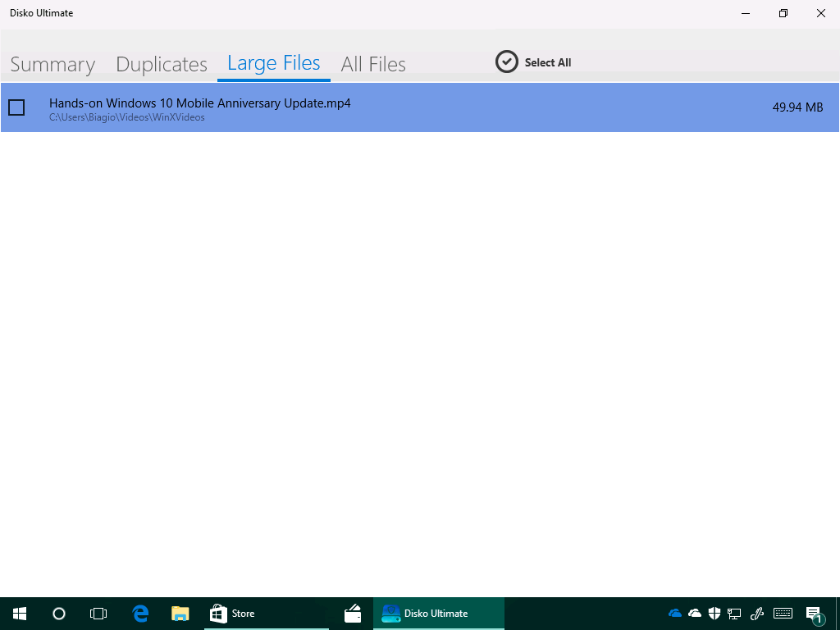
Task: Check the Hands-on Windows 10 Mobile file checkbox
Action: [16, 107]
